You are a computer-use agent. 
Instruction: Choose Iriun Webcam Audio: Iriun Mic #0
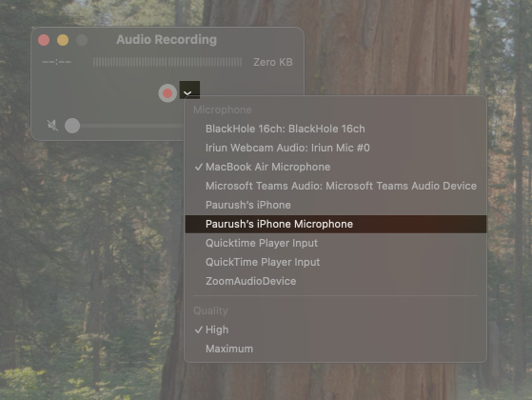point(336,148)
